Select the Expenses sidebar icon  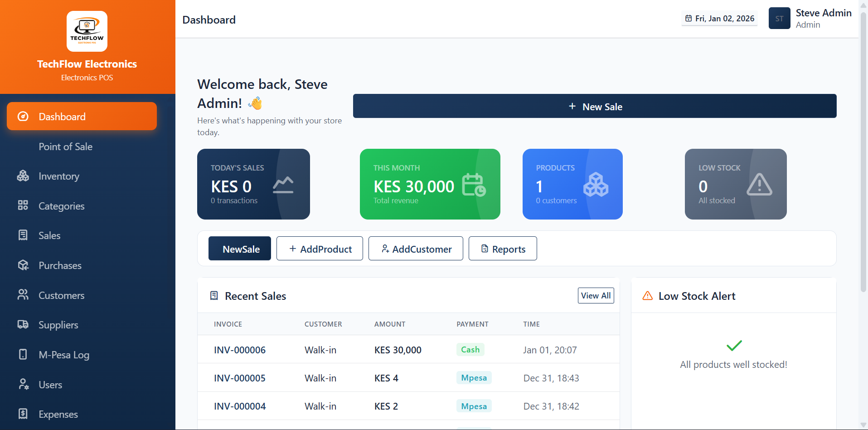click(x=23, y=414)
